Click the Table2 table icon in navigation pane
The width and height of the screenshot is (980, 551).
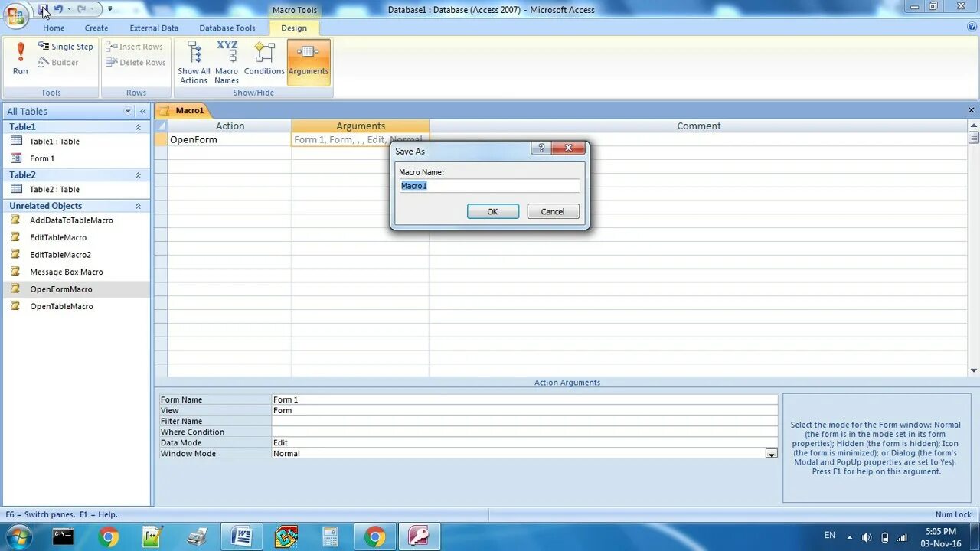(x=15, y=189)
